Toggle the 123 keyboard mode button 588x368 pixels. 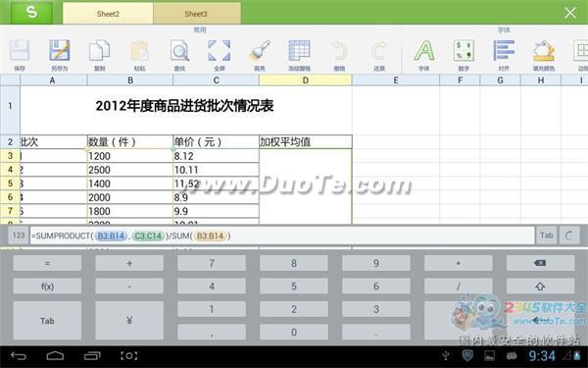(x=19, y=236)
